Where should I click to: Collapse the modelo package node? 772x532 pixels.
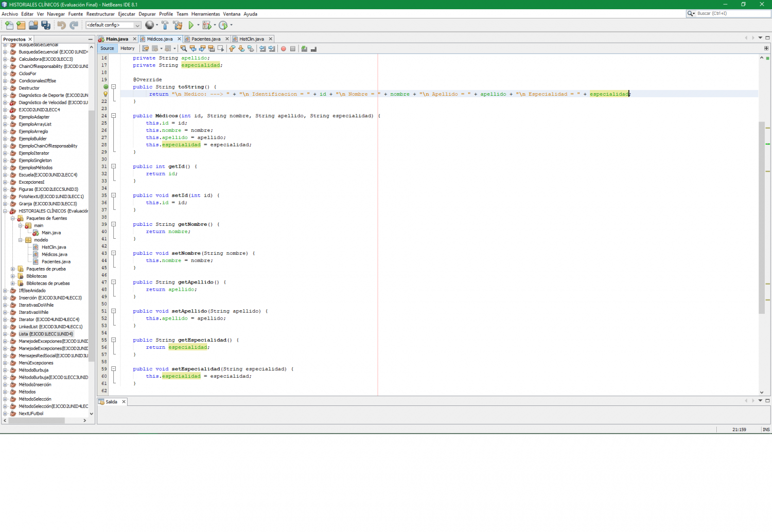coord(21,240)
